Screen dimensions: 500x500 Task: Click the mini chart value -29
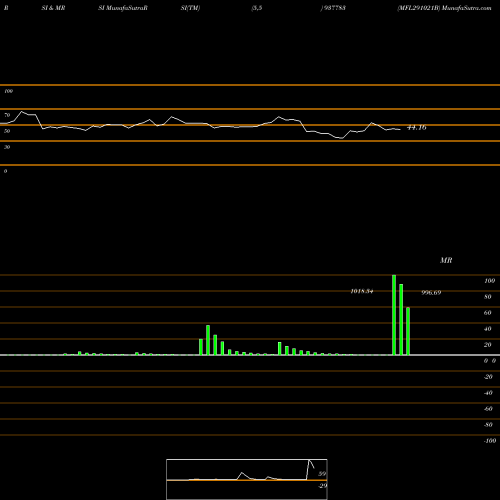tap(323, 486)
